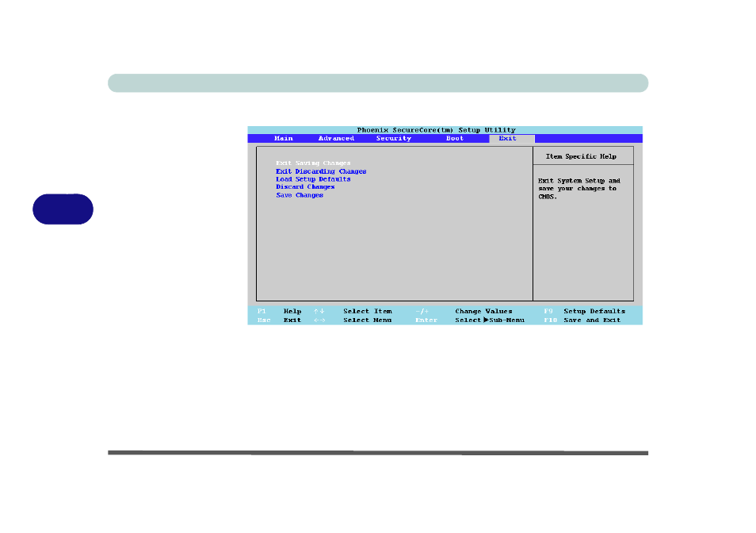This screenshot has width=756, height=533.
Task: Click the 'Exit System Setup and save' help text
Action: click(x=579, y=189)
